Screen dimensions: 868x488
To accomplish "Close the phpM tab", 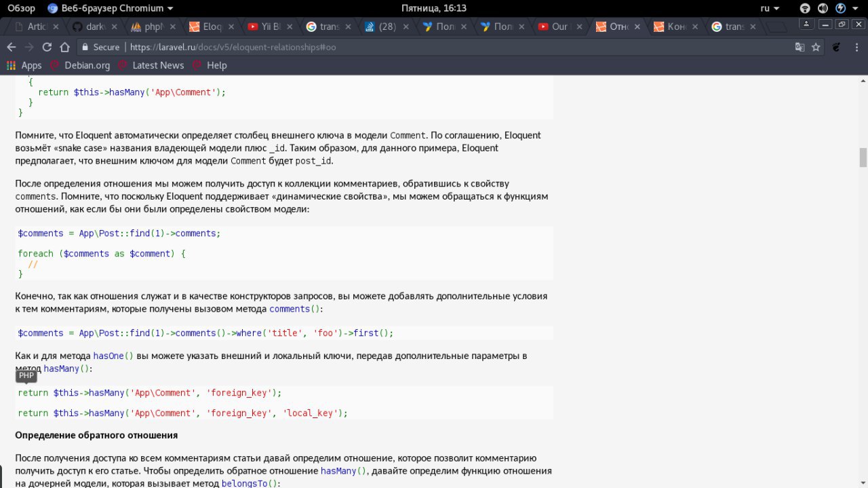I will (173, 27).
